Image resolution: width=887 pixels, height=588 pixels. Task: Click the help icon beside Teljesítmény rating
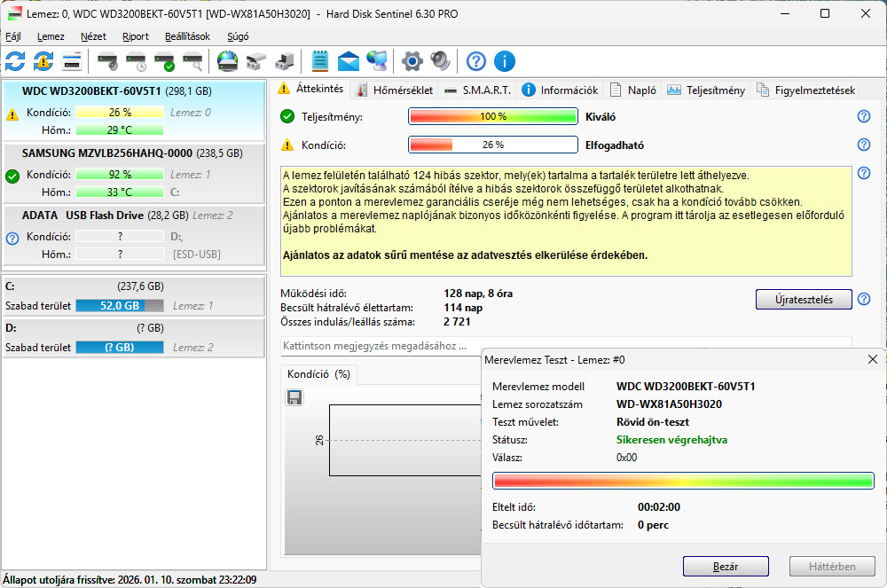[x=863, y=116]
